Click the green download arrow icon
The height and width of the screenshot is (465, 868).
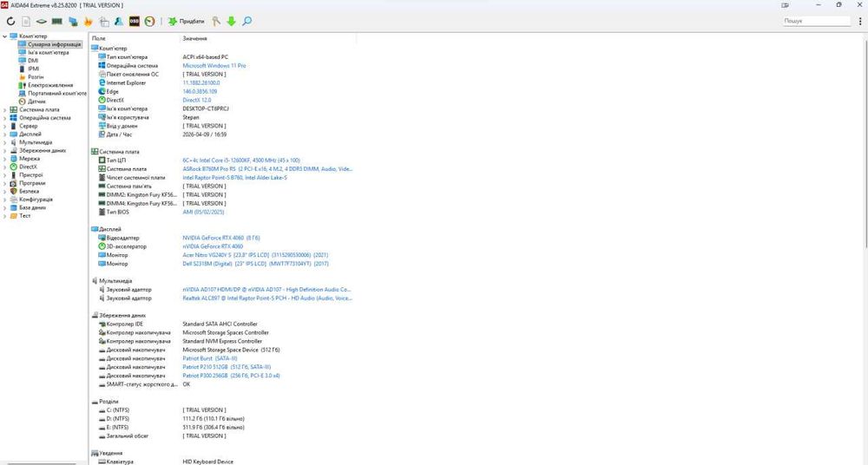click(232, 21)
